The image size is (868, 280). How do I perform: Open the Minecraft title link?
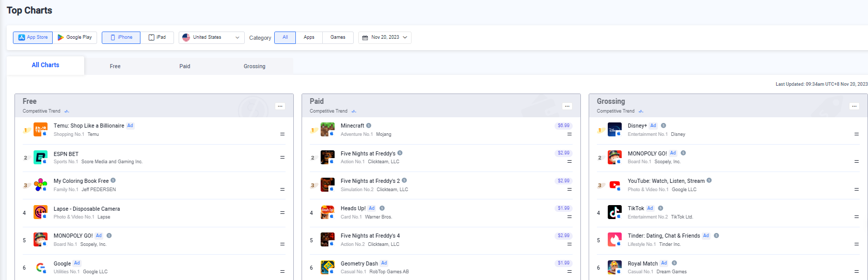(x=352, y=126)
